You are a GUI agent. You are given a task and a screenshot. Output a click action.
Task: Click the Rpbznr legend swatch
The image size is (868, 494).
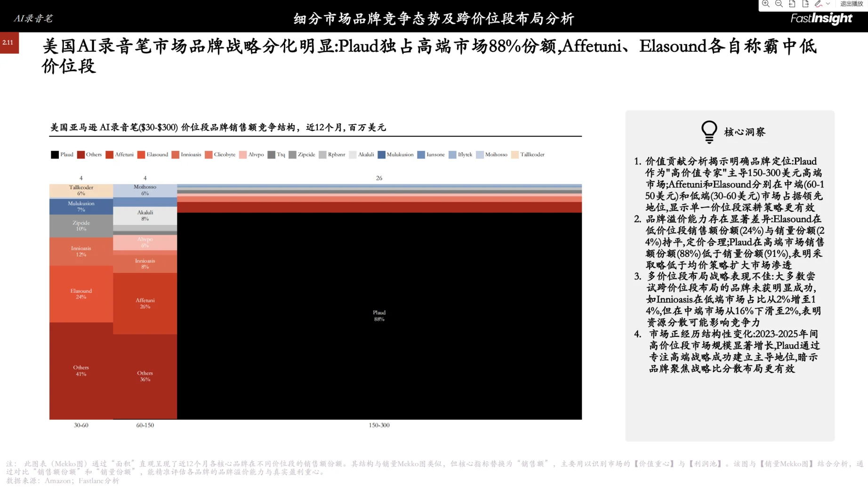tap(322, 155)
